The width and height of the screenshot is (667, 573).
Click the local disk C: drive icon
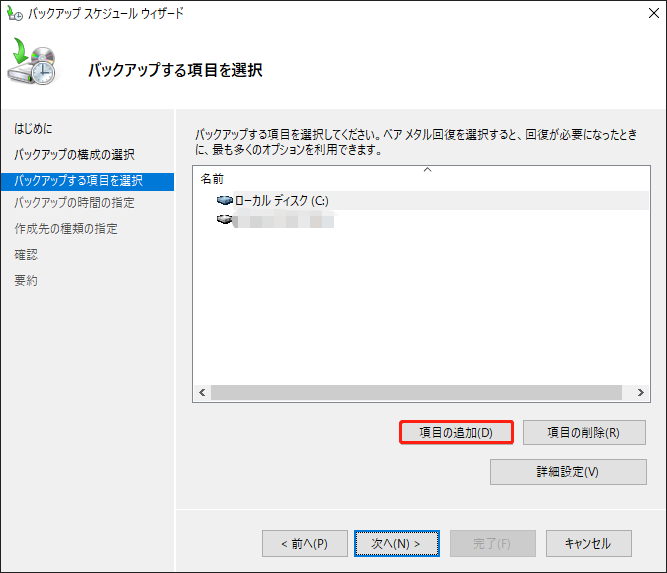click(225, 200)
